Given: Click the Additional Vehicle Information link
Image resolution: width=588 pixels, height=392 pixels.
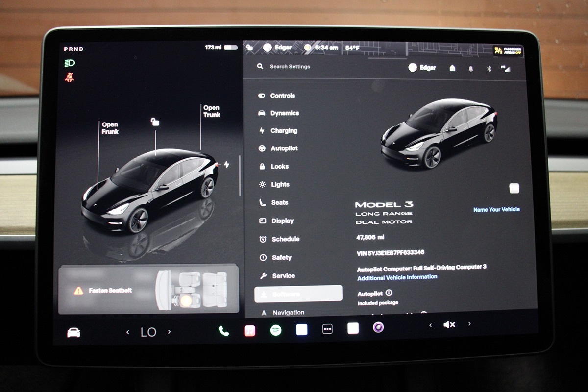Looking at the screenshot, I should tap(397, 277).
